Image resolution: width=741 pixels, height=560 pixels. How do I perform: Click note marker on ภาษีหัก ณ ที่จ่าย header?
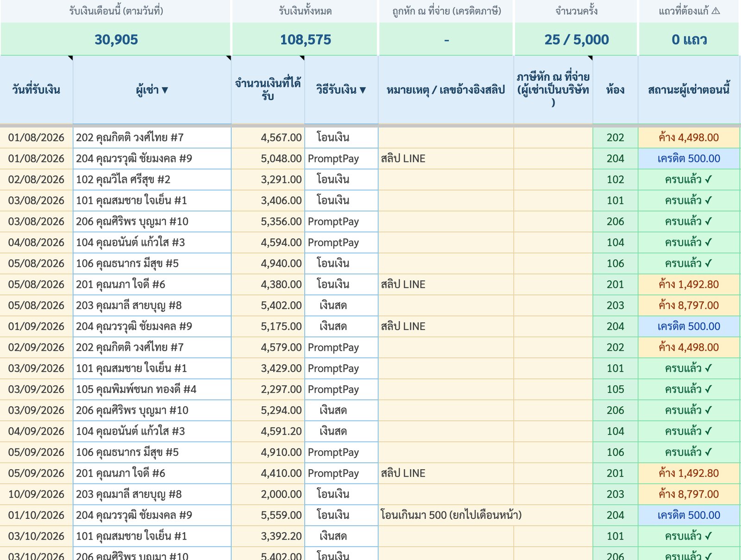(x=590, y=58)
